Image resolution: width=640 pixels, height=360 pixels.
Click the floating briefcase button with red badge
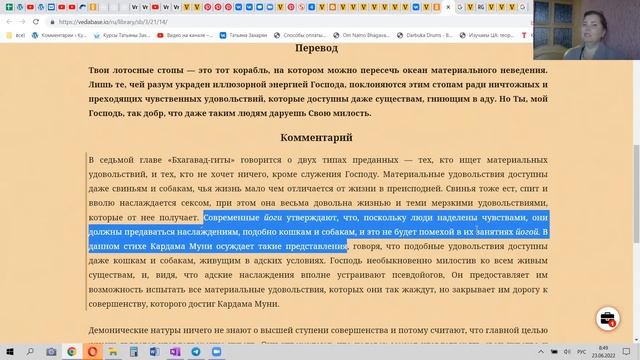click(608, 318)
